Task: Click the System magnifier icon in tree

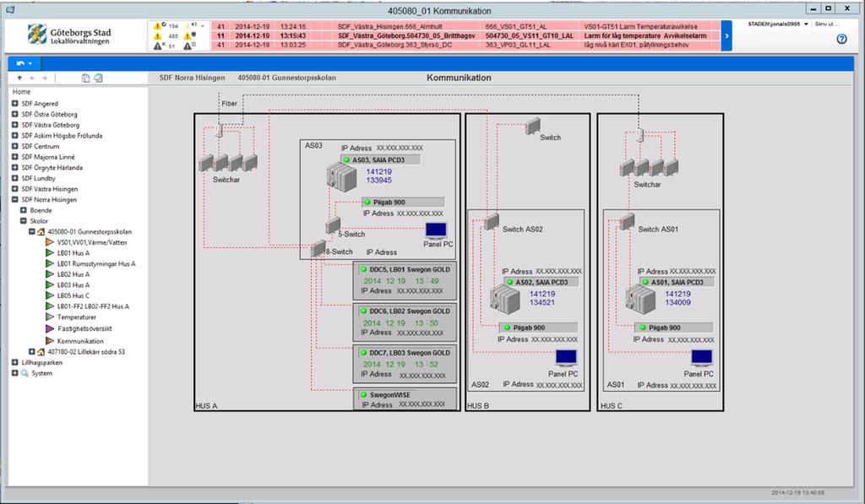Action: coord(24,373)
